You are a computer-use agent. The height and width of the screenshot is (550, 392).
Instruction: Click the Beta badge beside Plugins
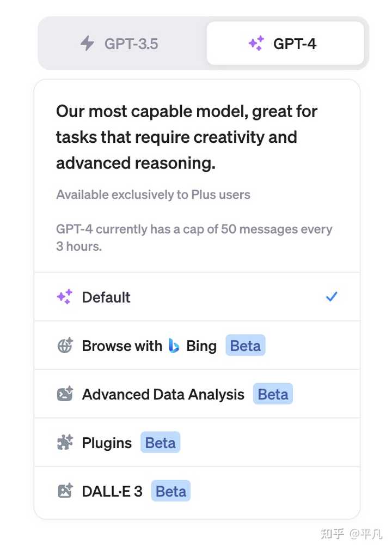[160, 443]
